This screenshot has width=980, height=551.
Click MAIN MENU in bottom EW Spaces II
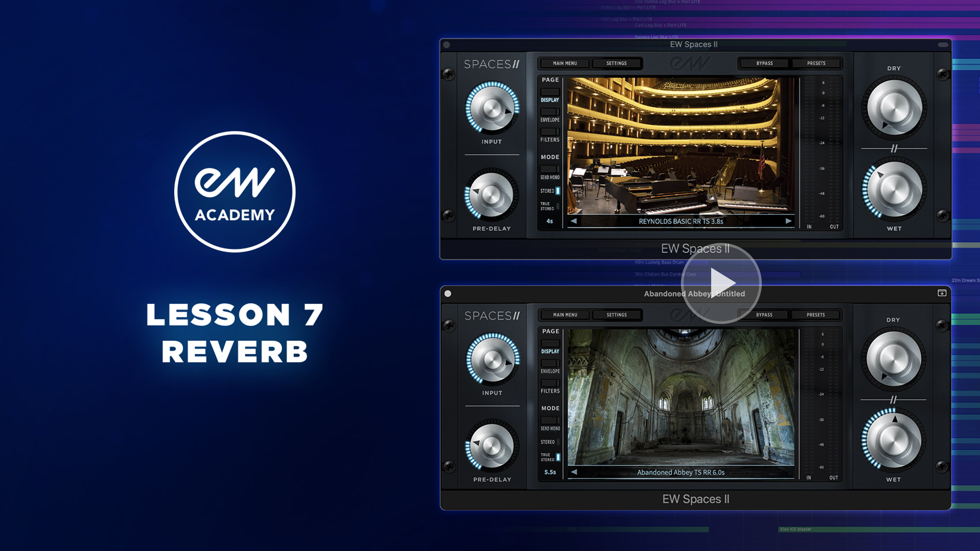pyautogui.click(x=565, y=314)
